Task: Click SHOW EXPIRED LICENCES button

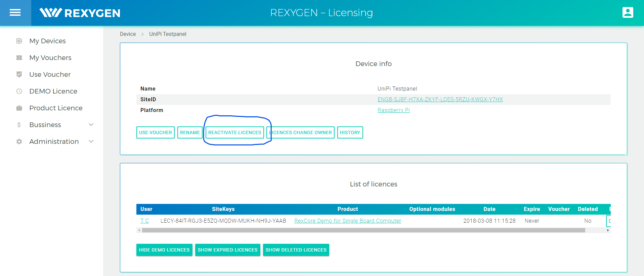Action: pos(228,250)
